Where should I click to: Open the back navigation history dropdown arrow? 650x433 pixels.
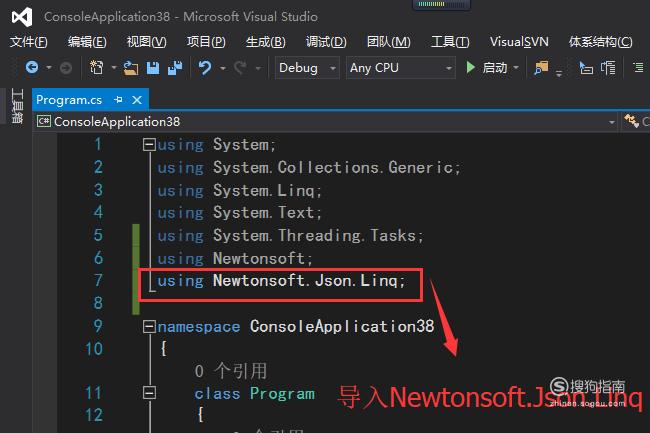(49, 67)
